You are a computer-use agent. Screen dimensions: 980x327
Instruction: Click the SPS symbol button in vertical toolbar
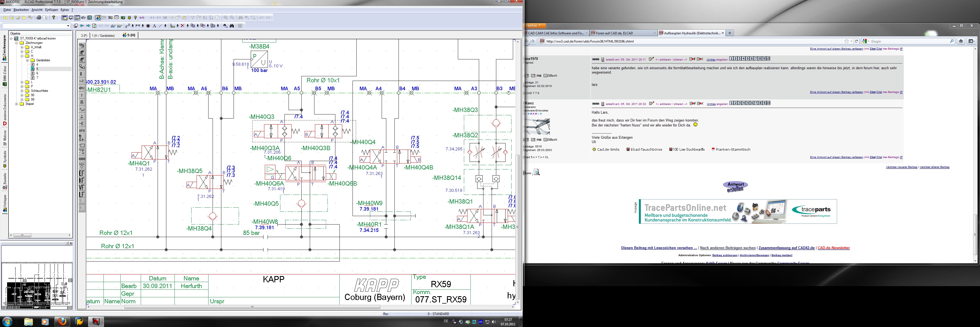(x=82, y=131)
